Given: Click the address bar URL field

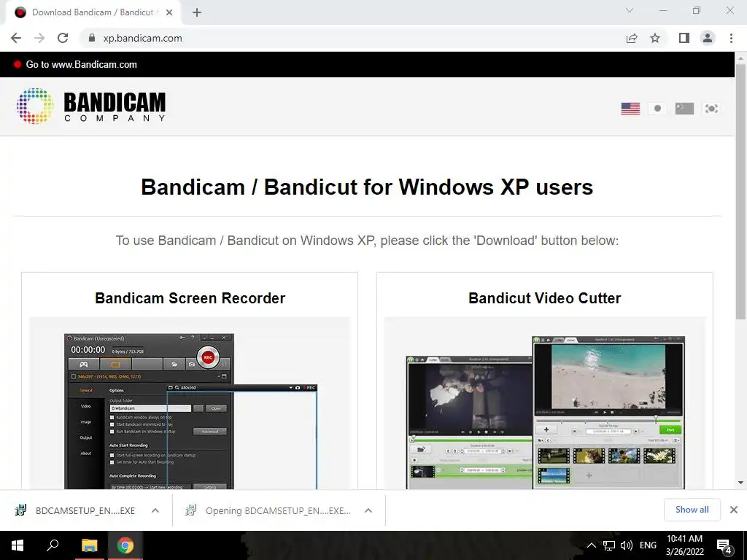Looking at the screenshot, I should (x=352, y=38).
